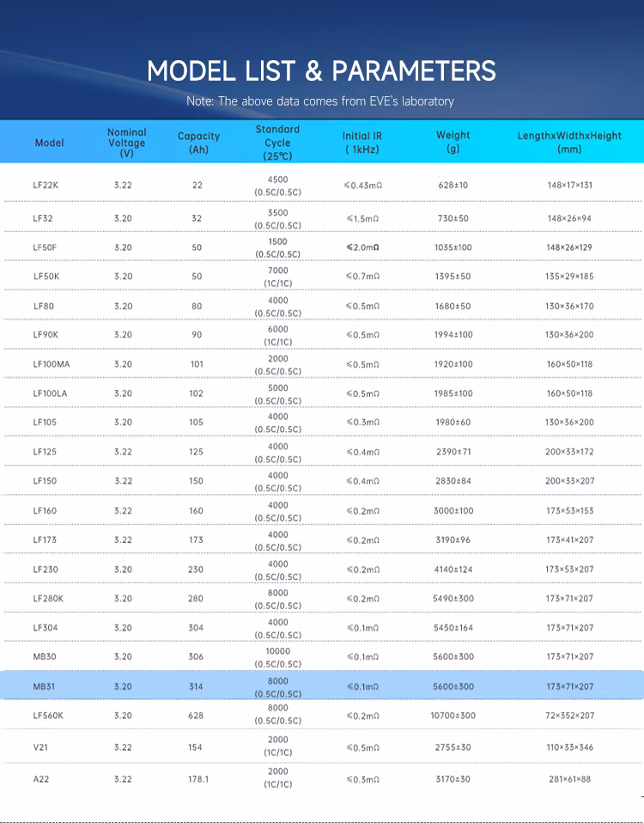Select the LF280K model name
The image size is (644, 823).
click(48, 598)
